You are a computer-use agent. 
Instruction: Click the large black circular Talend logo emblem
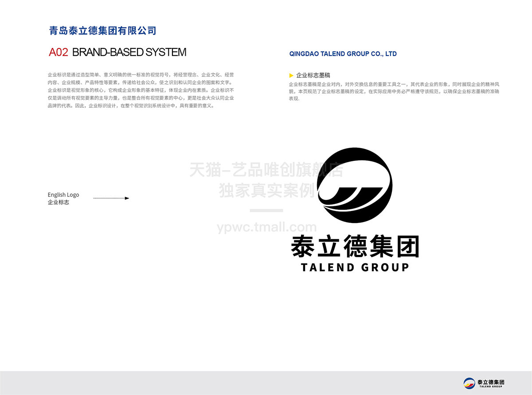click(355, 185)
